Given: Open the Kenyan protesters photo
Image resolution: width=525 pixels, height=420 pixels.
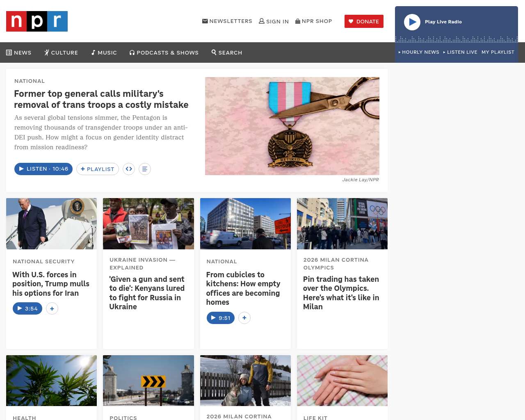Looking at the screenshot, I should click(x=148, y=224).
